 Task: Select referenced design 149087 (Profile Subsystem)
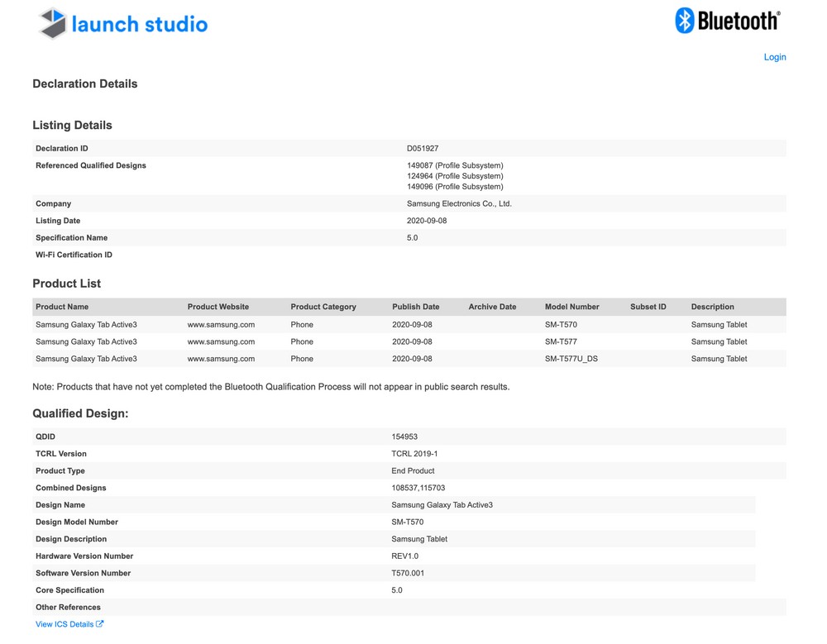[x=455, y=165]
